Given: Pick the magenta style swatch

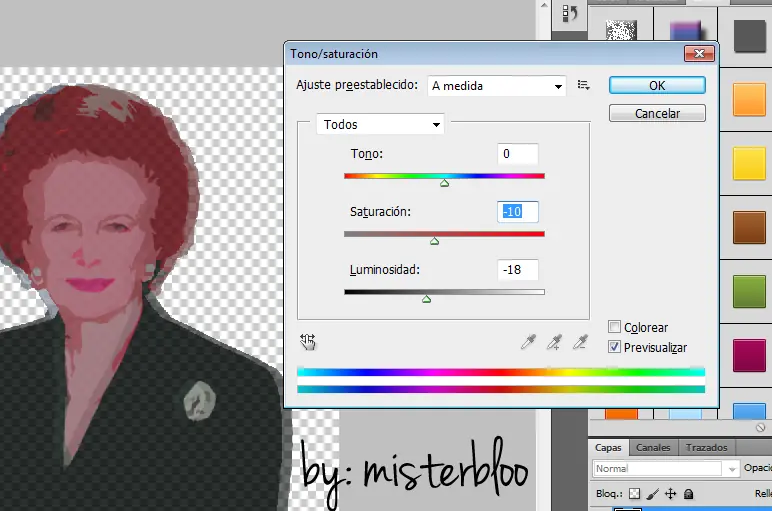Looking at the screenshot, I should coord(749,355).
